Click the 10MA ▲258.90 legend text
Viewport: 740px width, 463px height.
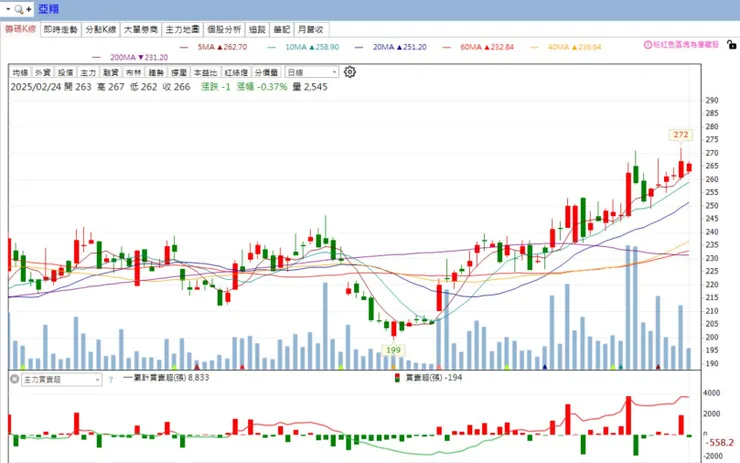[312, 47]
